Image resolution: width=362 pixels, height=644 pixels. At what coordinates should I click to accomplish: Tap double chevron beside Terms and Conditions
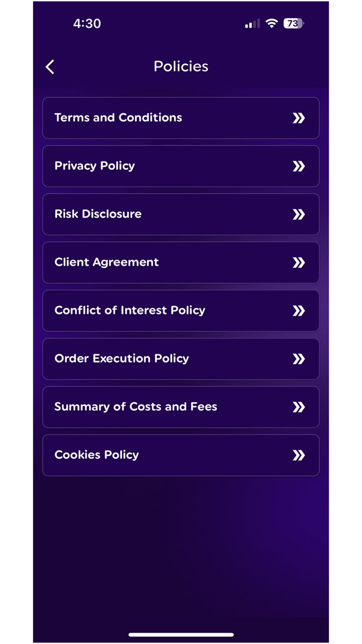[299, 118]
